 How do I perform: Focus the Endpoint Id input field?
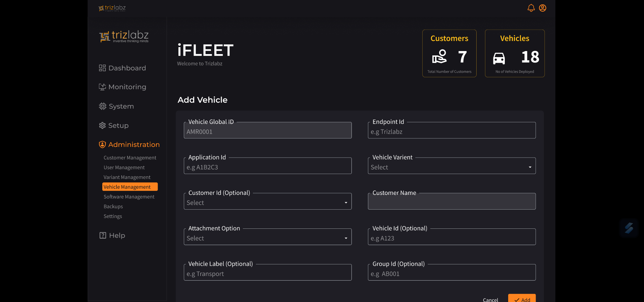pyautogui.click(x=451, y=132)
